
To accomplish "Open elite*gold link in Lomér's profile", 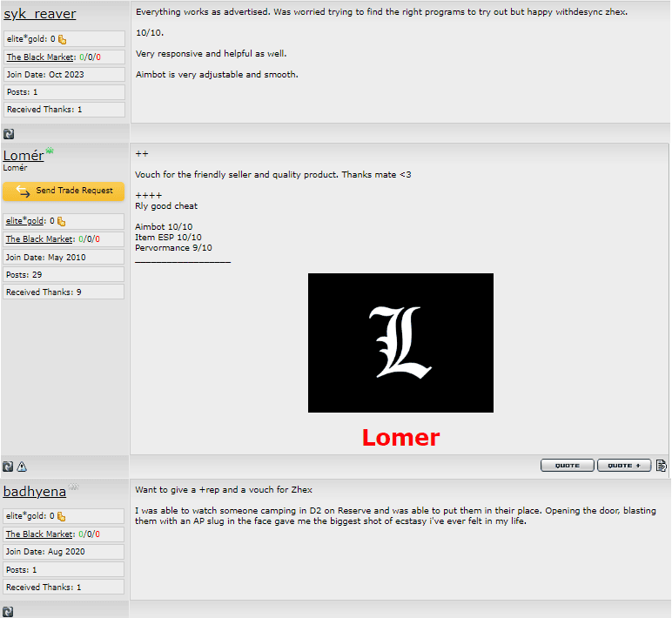I will (26, 221).
